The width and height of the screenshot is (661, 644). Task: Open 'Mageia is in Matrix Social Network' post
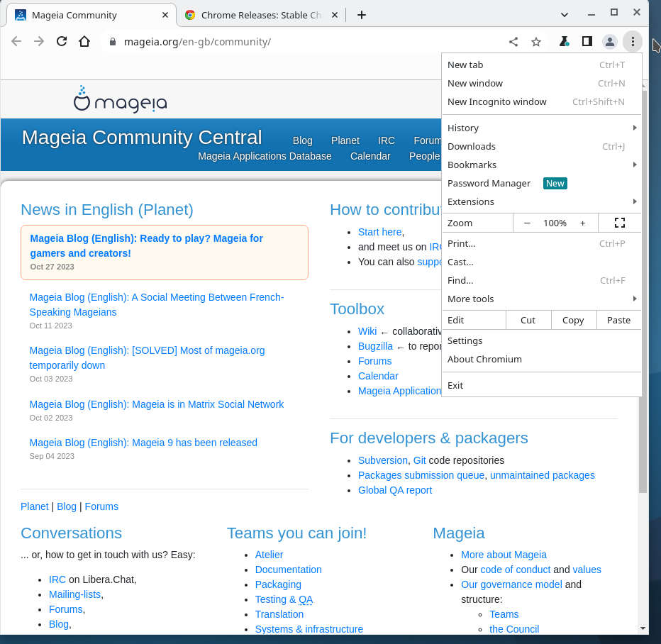tap(157, 404)
